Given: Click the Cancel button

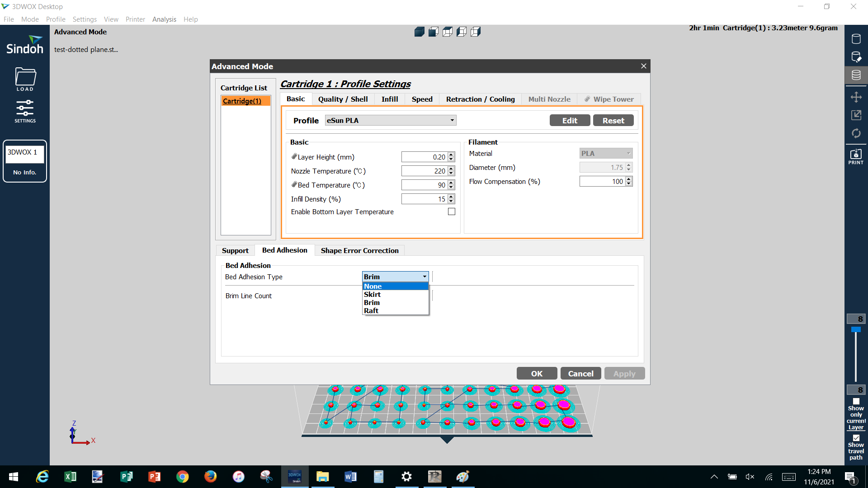Looking at the screenshot, I should [580, 373].
